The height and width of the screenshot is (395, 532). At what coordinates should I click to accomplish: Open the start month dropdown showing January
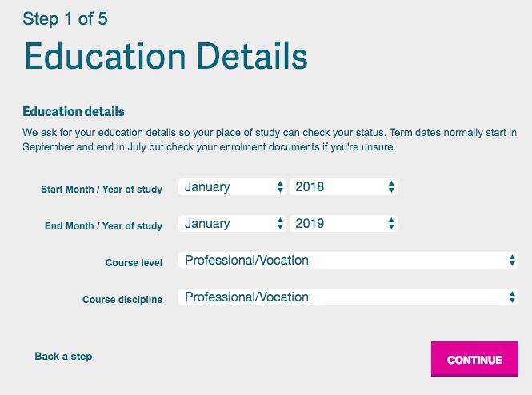click(232, 187)
